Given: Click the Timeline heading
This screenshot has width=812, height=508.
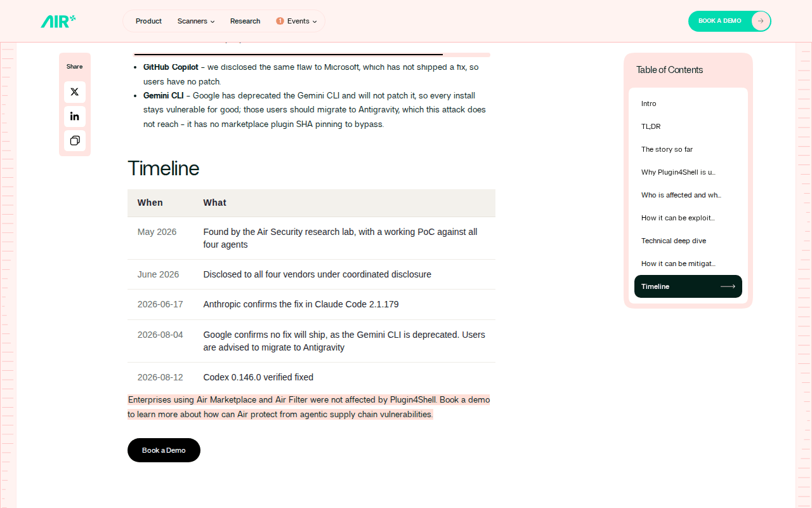Looking at the screenshot, I should [x=164, y=168].
